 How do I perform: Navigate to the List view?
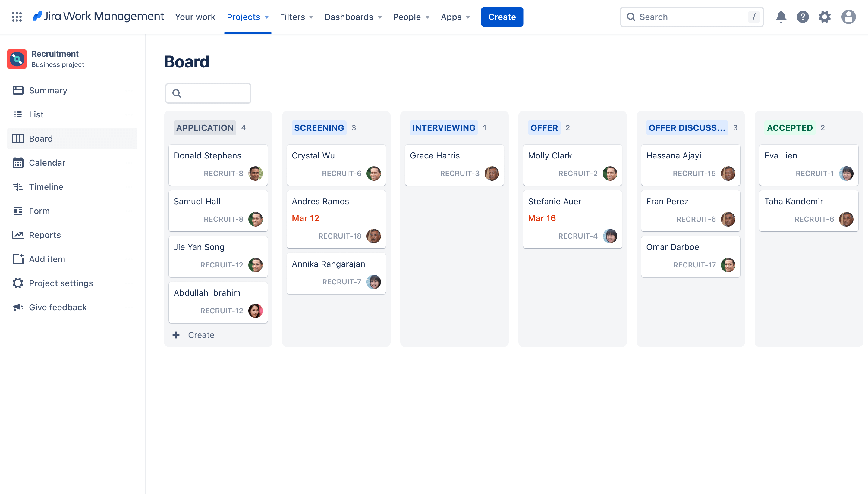click(x=36, y=114)
